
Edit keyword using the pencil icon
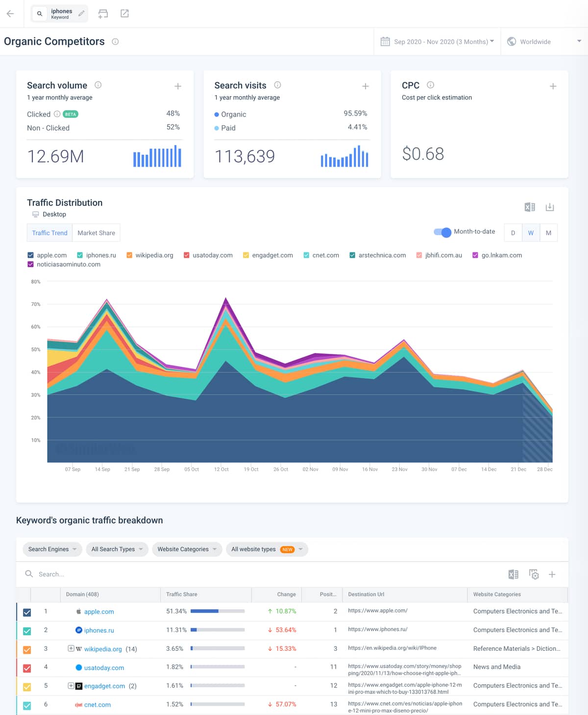pyautogui.click(x=81, y=14)
